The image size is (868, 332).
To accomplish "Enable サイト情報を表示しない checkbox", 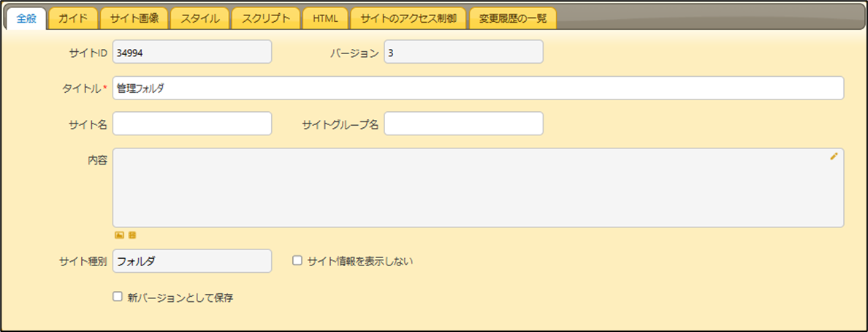I will pos(297,260).
